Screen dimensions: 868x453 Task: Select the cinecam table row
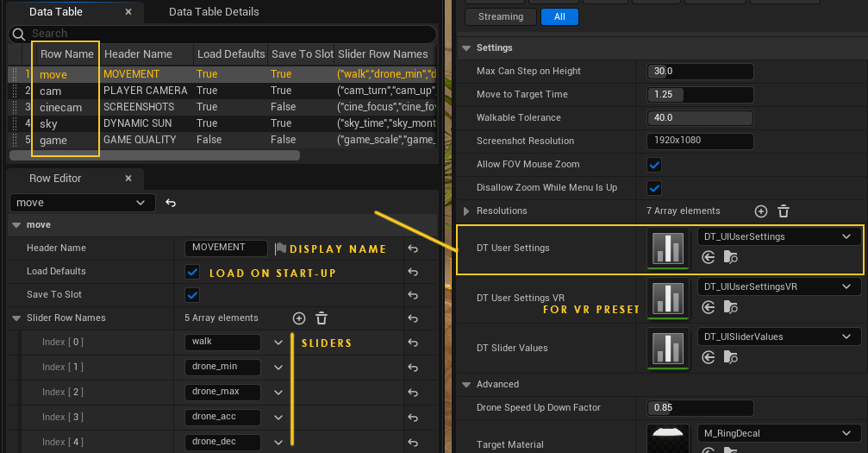[x=222, y=107]
